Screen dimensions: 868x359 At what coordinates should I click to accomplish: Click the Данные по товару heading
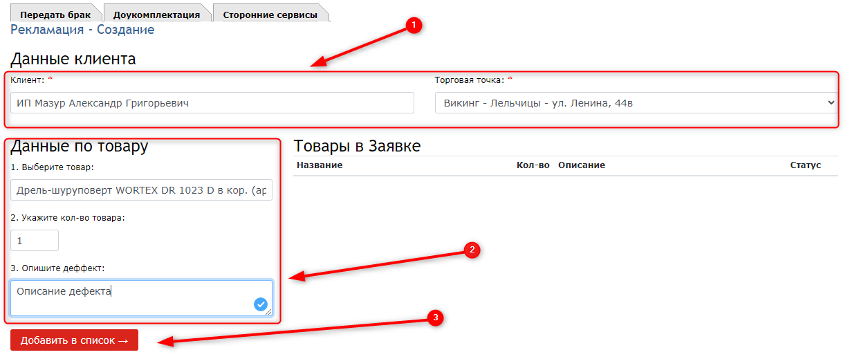tap(80, 146)
